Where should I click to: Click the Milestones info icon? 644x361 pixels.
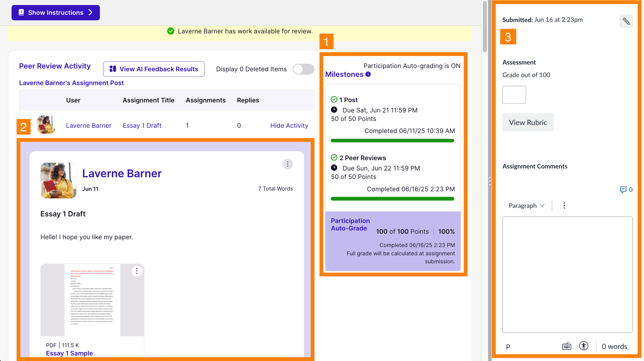[x=368, y=74]
